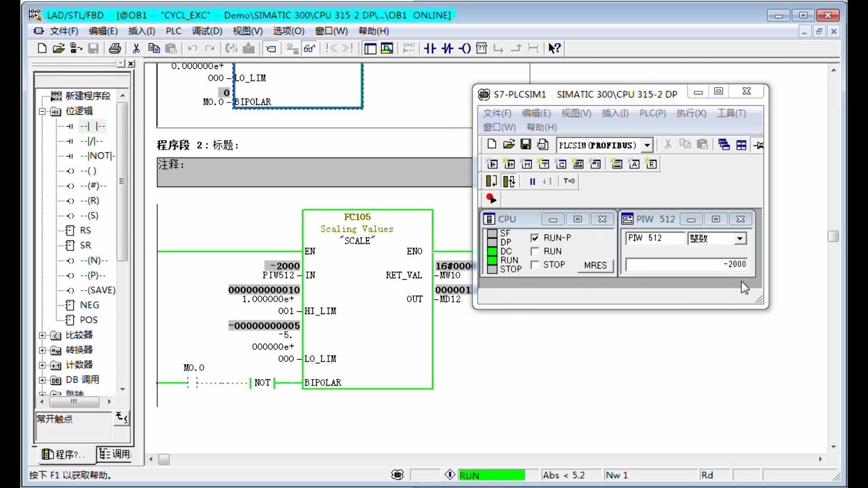The image size is (868, 488).
Task: Select the RS flip-flop item in the tree
Action: point(85,230)
